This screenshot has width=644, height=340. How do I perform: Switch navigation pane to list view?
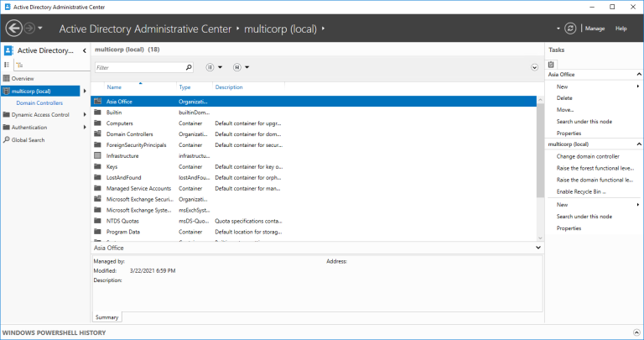click(7, 65)
